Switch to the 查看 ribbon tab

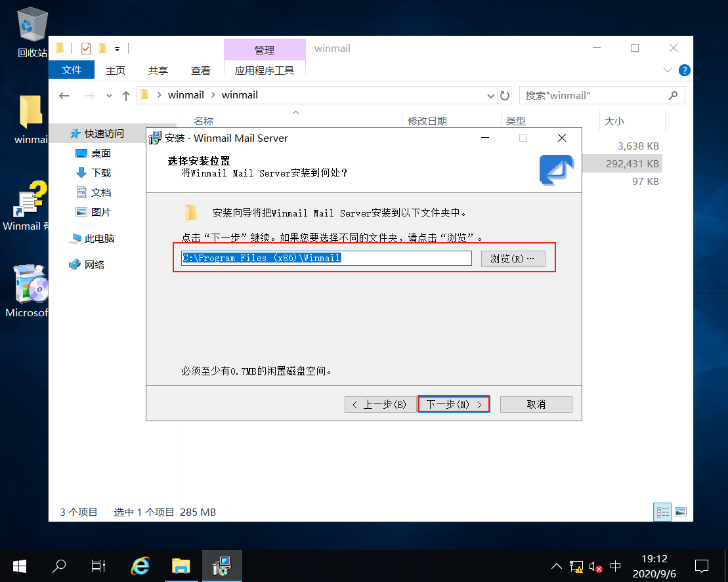[x=200, y=70]
